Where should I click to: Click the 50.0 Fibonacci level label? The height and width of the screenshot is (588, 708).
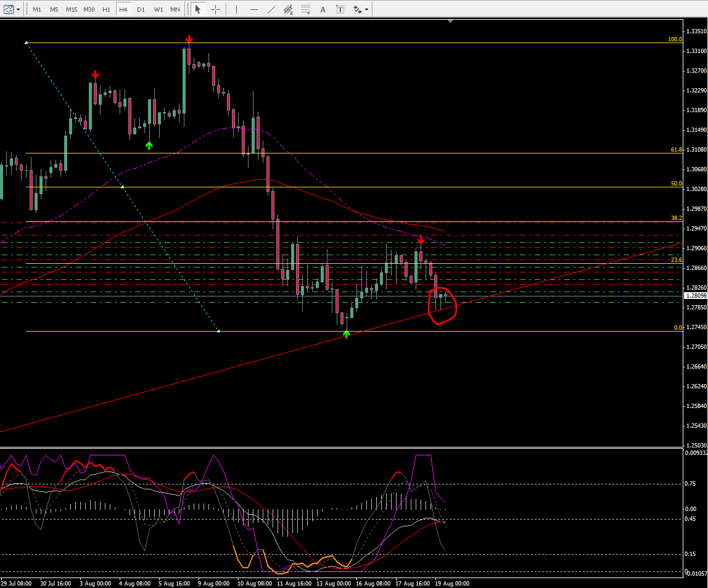tap(677, 184)
